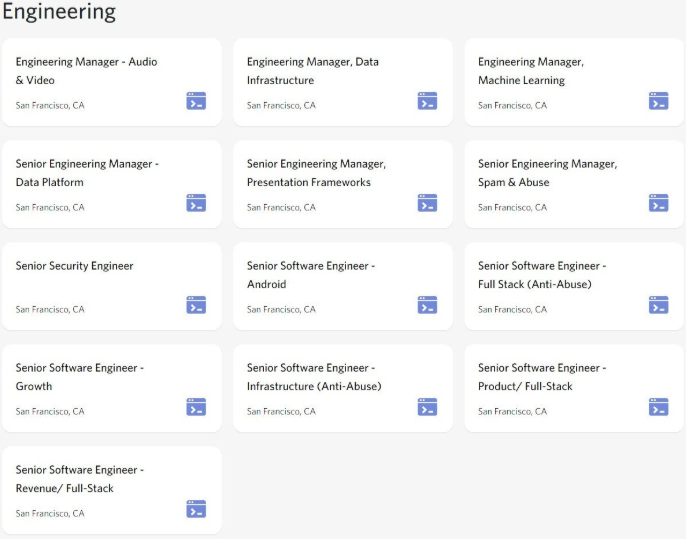Screen dimensions: 686x541
Task: Open Engineering Manager - Audio & Video job
Action: [87, 71]
